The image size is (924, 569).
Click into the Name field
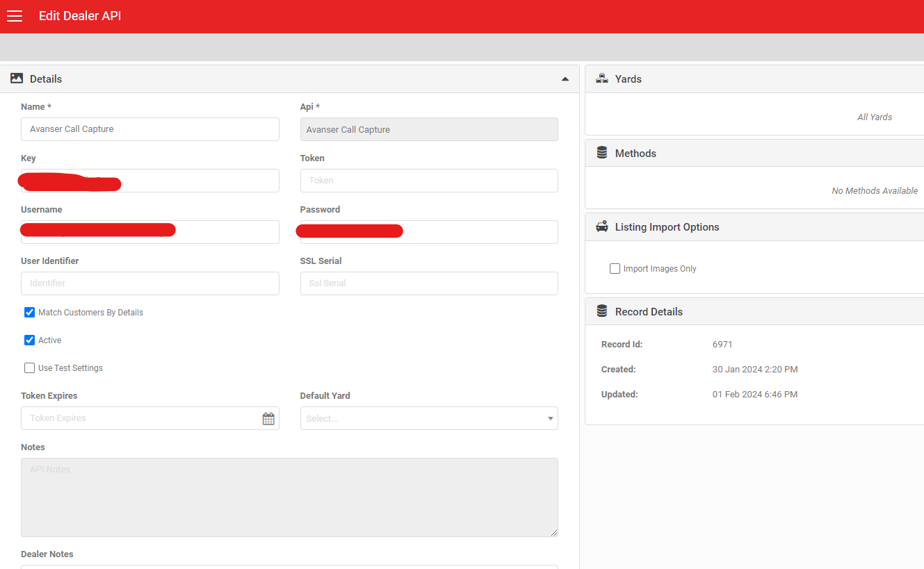click(150, 129)
